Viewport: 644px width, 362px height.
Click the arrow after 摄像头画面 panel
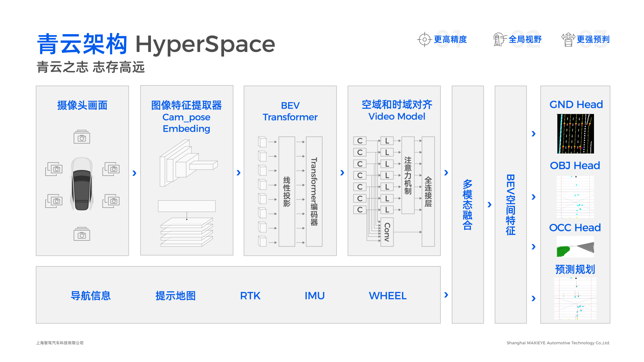click(x=135, y=173)
